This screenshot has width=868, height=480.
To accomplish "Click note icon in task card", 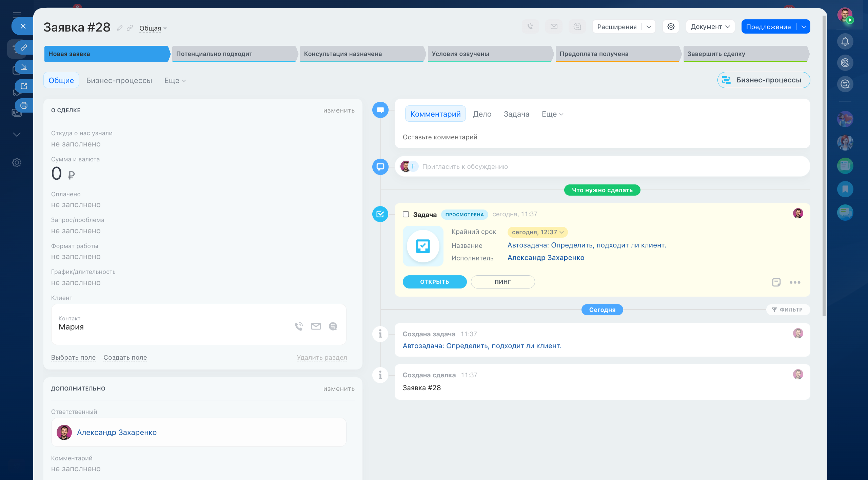I will 776,282.
